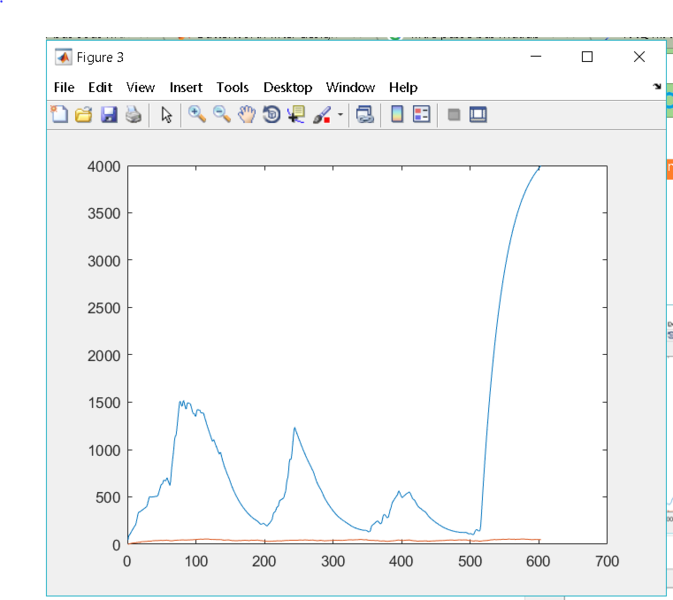Image resolution: width=673 pixels, height=600 pixels.
Task: Open the Insert menu
Action: (186, 87)
